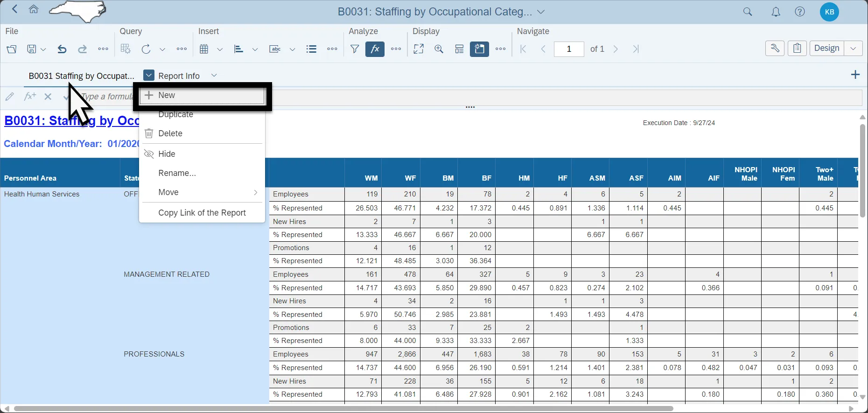The width and height of the screenshot is (868, 413).
Task: Open the help question mark icon
Action: click(x=800, y=12)
